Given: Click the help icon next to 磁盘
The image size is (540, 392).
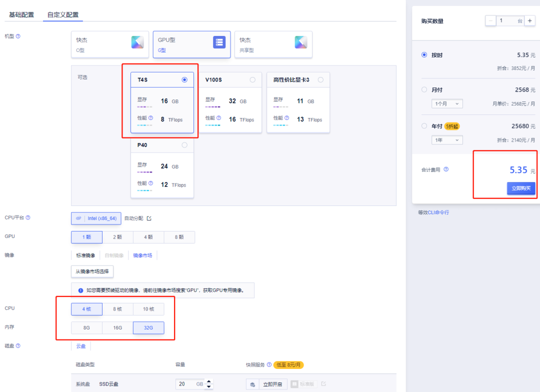Looking at the screenshot, I should (18, 345).
